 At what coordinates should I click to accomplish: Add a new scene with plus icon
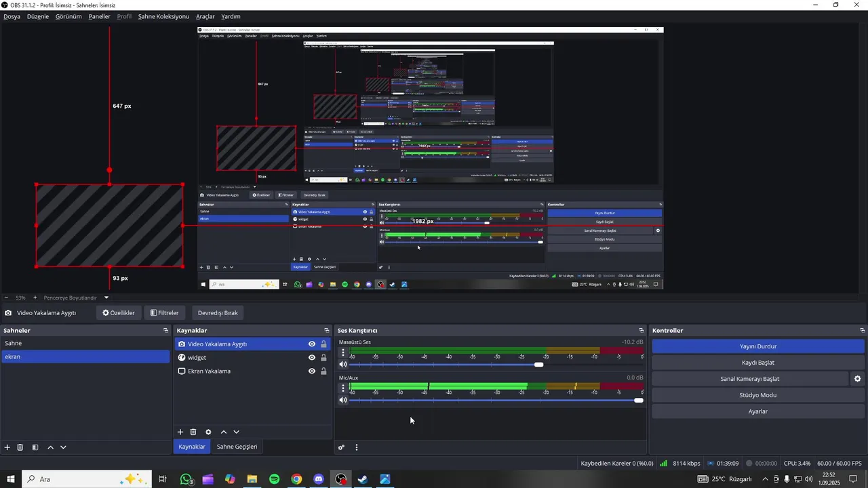click(x=7, y=447)
